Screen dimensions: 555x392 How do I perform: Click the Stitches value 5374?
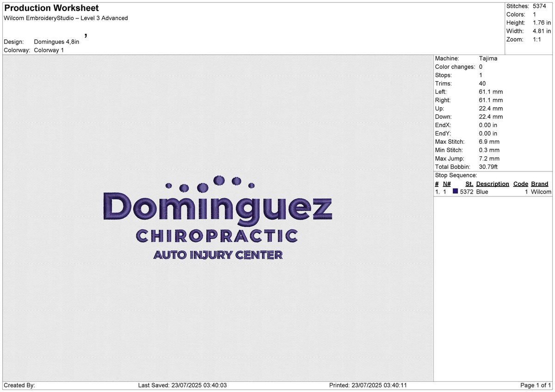click(539, 6)
